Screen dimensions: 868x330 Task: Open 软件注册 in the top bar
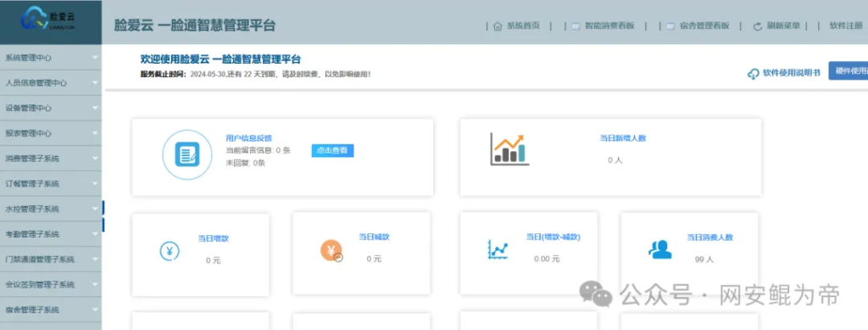[846, 25]
